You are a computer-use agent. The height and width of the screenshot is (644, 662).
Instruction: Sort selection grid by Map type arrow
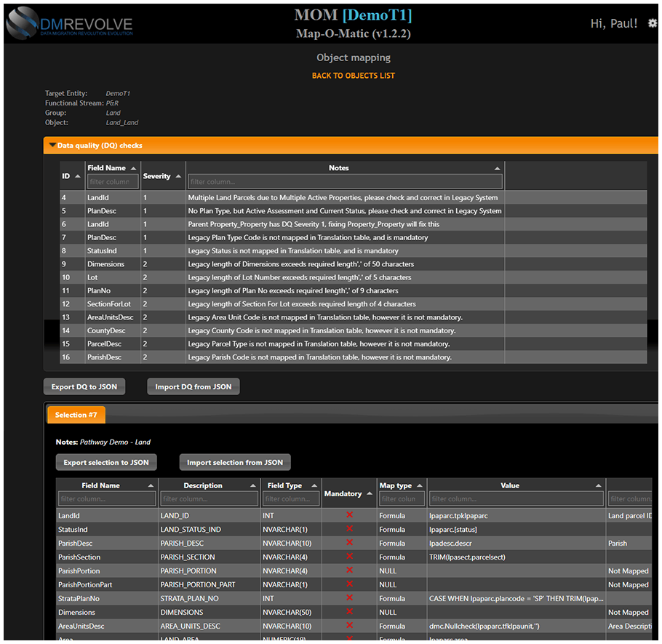coord(420,485)
